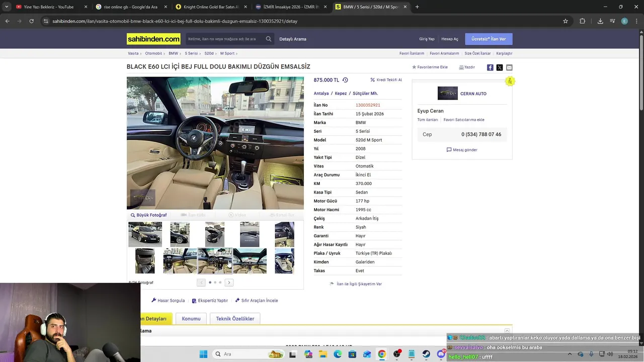Click the Ücretsiz İlan Ver button
644x362 pixels.
pyautogui.click(x=489, y=39)
